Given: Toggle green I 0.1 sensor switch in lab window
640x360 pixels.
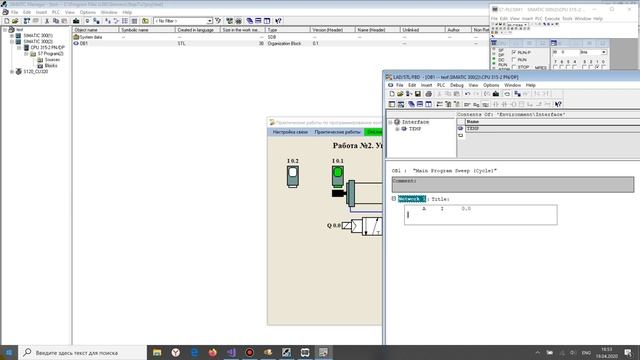Looking at the screenshot, I should click(x=338, y=176).
